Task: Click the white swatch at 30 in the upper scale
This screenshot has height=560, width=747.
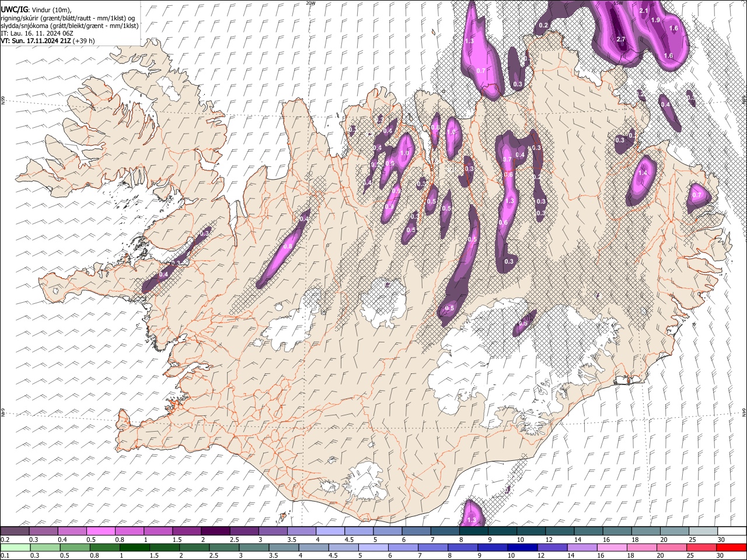Action: click(x=732, y=531)
